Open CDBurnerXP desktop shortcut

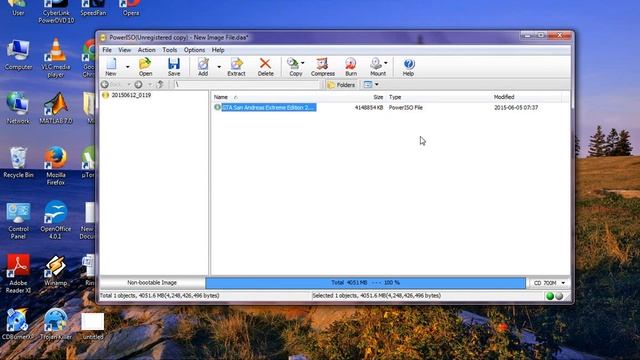18,324
